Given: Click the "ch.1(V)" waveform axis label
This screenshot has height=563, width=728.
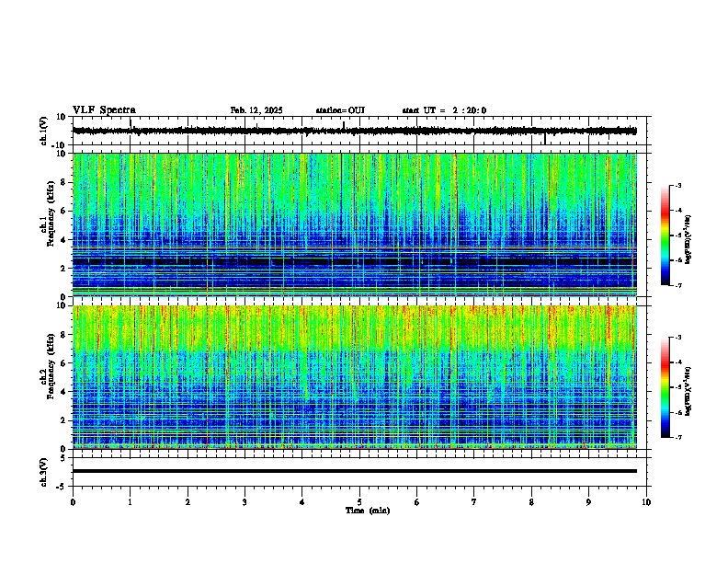Looking at the screenshot, I should (x=44, y=131).
